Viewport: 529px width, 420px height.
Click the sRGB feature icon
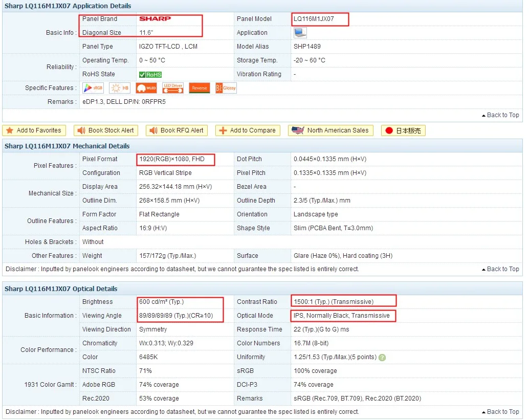tap(93, 88)
